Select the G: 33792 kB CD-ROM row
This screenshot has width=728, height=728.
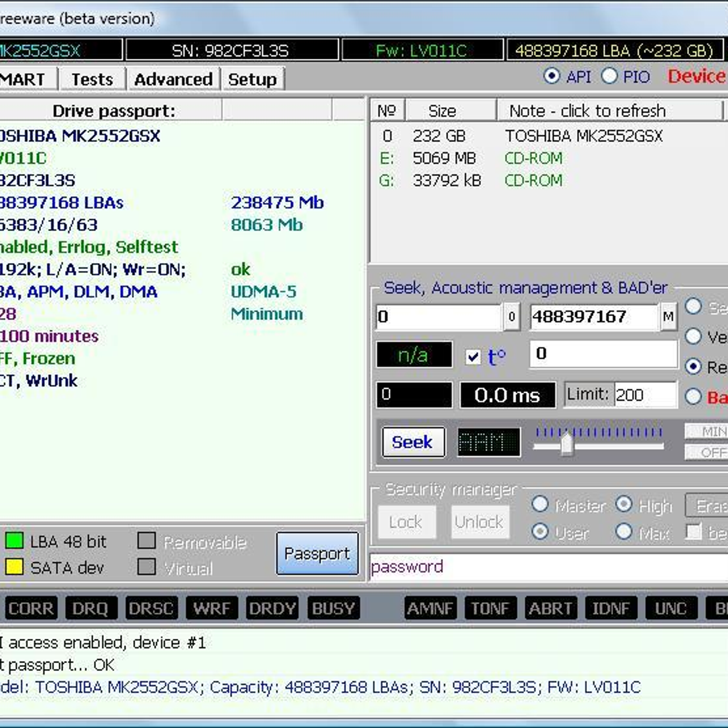coord(548,181)
